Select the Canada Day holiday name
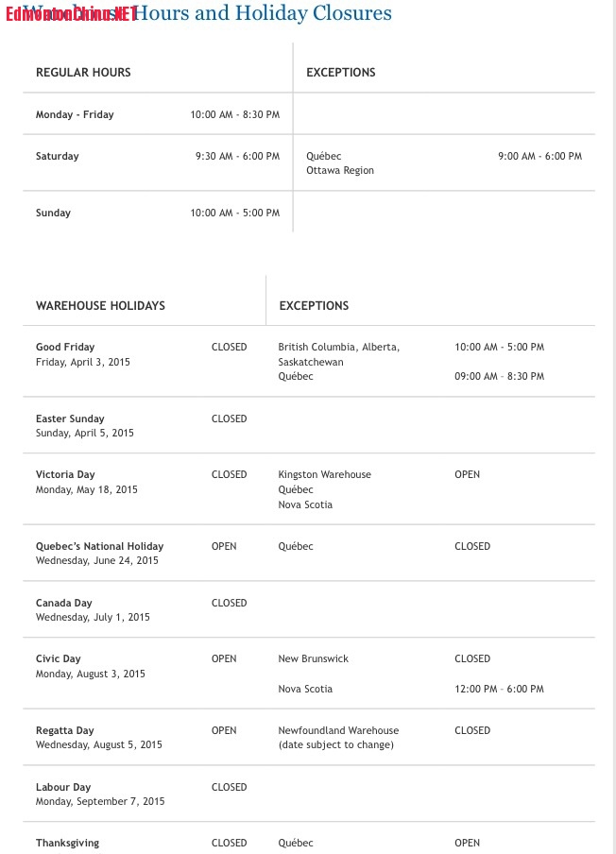The height and width of the screenshot is (854, 616). click(x=62, y=604)
